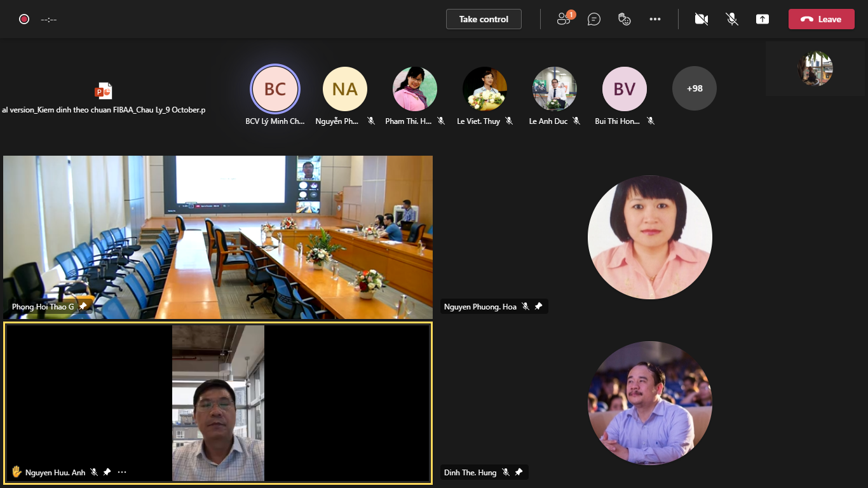The image size is (868, 488).
Task: Open more options for Nguyen Huu. Anh
Action: tap(122, 472)
